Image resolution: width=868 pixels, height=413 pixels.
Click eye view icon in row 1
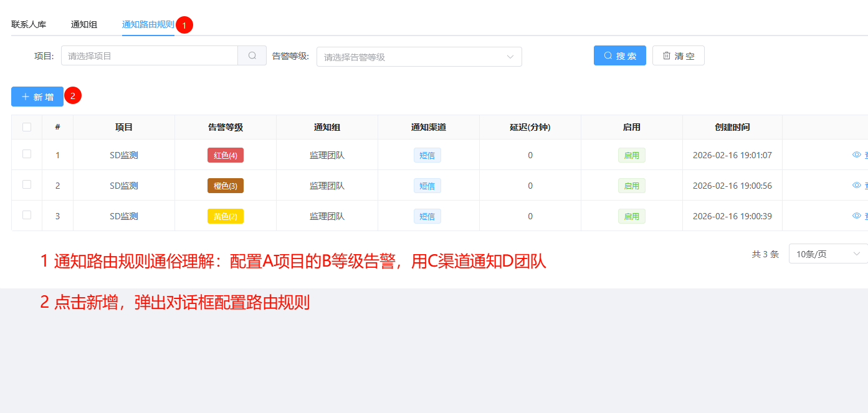click(856, 154)
